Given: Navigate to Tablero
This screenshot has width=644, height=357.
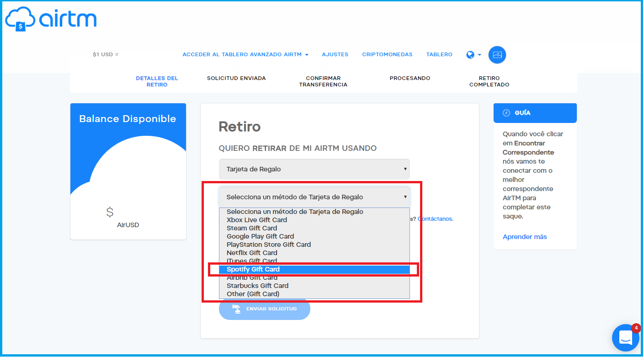Looking at the screenshot, I should click(x=439, y=54).
